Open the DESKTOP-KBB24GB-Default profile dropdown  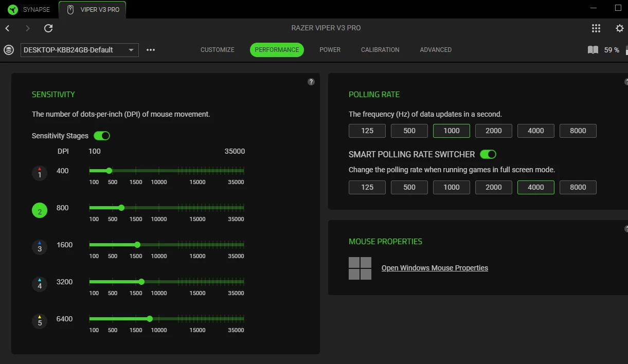click(80, 50)
